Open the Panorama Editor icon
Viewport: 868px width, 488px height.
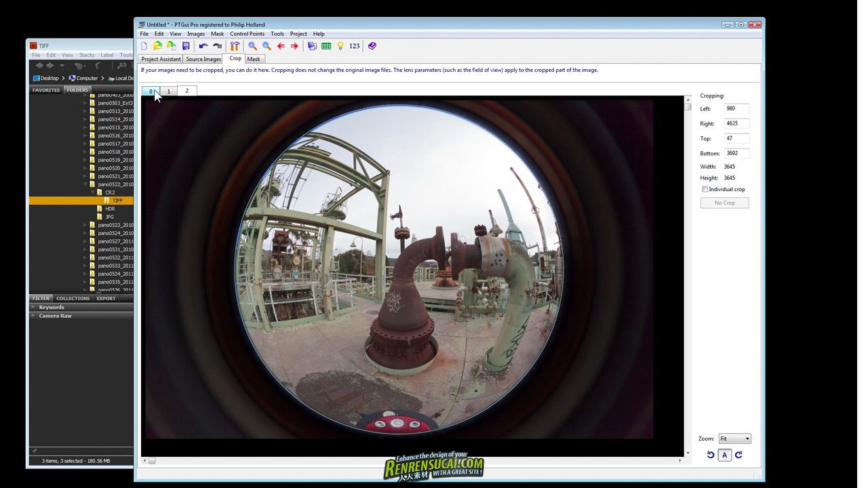tap(312, 46)
